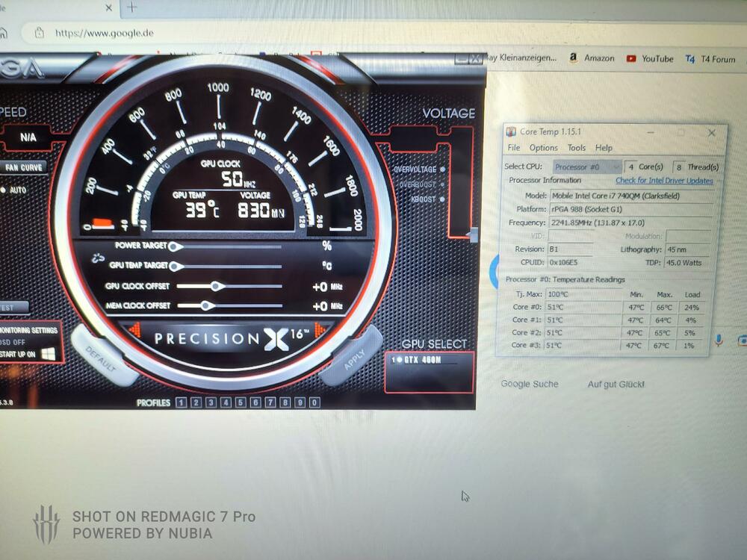Click the link icon beside GPU Temp Target
This screenshot has width=747, height=560.
pyautogui.click(x=97, y=260)
